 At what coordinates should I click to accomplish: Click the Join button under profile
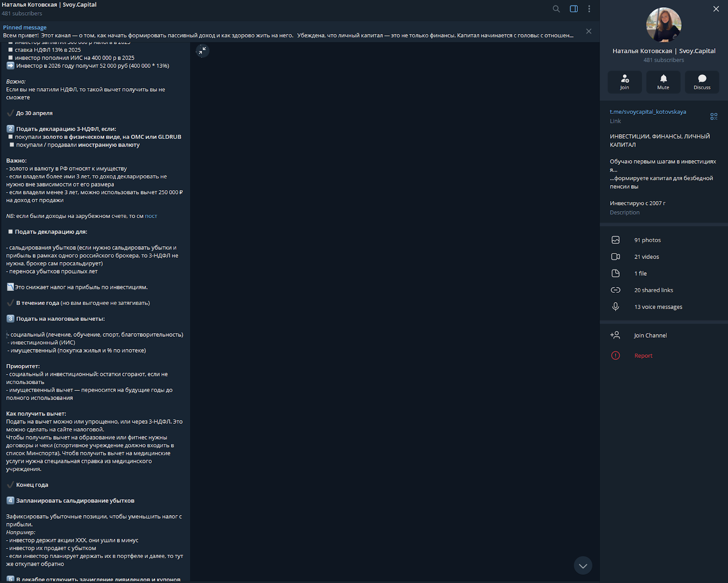pyautogui.click(x=625, y=82)
